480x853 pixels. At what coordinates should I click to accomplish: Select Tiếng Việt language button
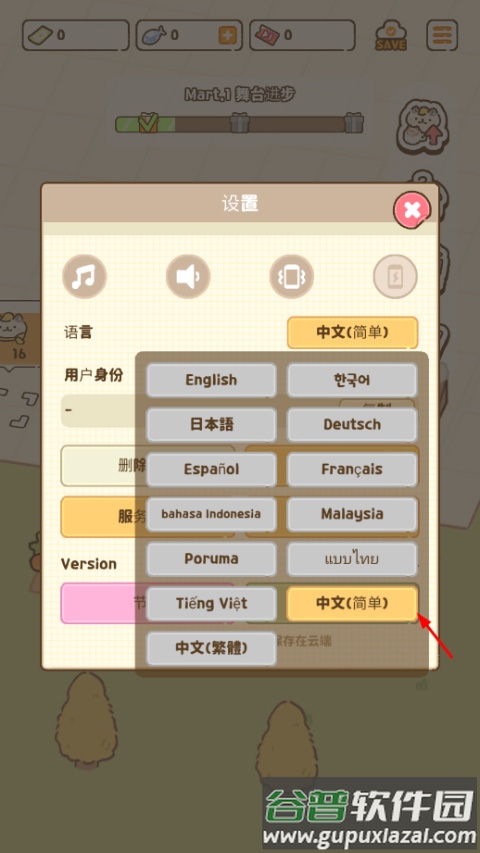[211, 603]
